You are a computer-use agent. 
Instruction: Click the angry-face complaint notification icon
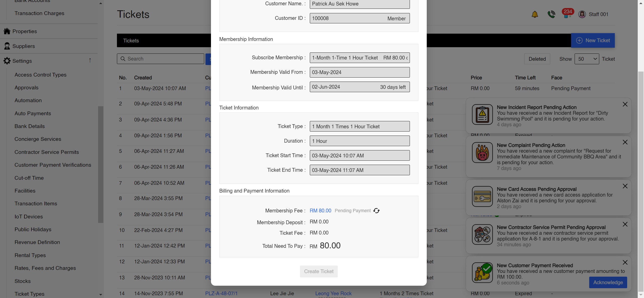click(482, 152)
